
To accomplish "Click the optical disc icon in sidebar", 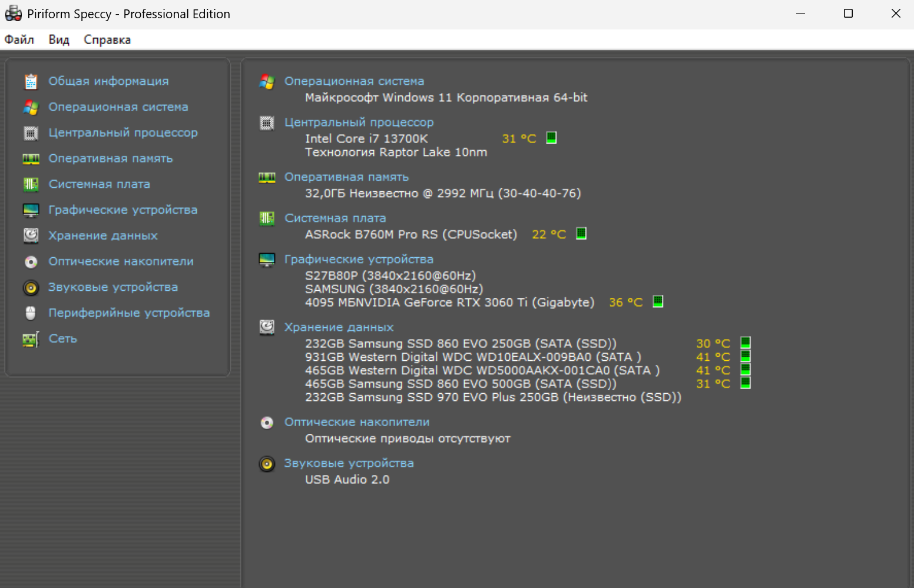I will point(31,262).
